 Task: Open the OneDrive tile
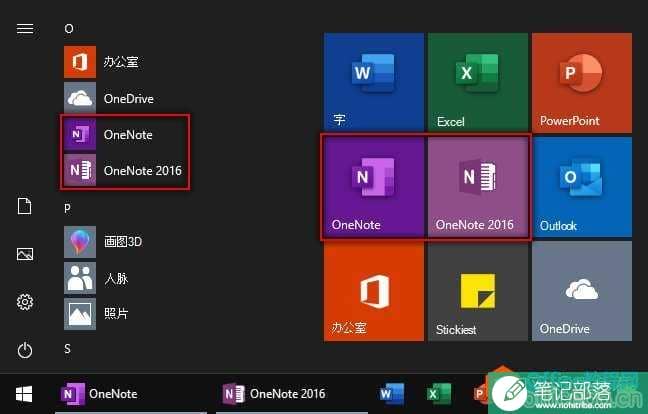coord(582,291)
